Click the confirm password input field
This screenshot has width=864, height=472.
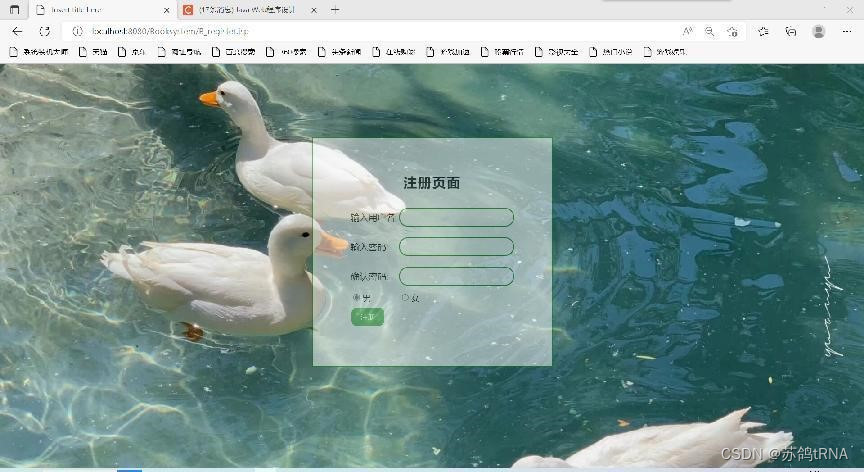click(x=456, y=276)
